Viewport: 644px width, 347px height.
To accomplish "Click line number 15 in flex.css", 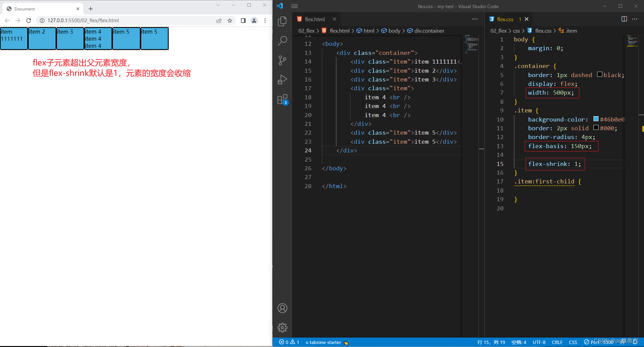I will pos(500,164).
